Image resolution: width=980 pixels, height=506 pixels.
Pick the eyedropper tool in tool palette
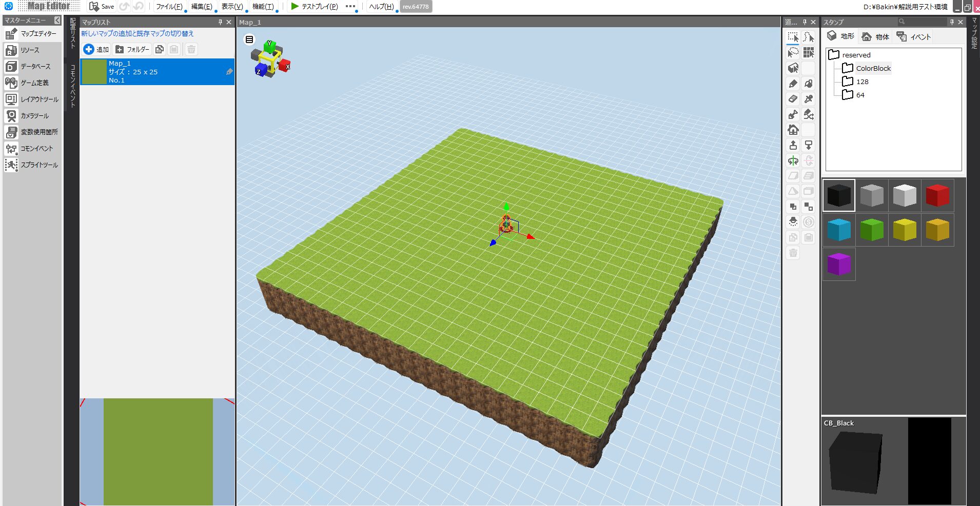pyautogui.click(x=809, y=99)
